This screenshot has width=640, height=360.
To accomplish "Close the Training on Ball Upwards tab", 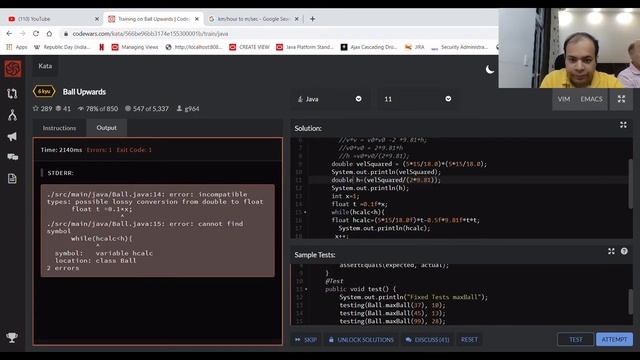I will point(197,19).
